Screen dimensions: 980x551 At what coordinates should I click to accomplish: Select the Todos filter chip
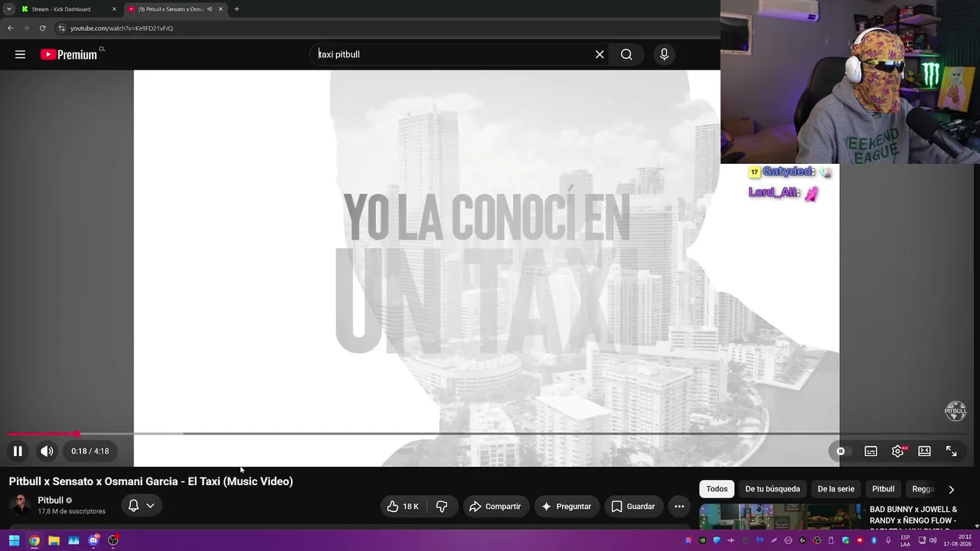tap(717, 489)
